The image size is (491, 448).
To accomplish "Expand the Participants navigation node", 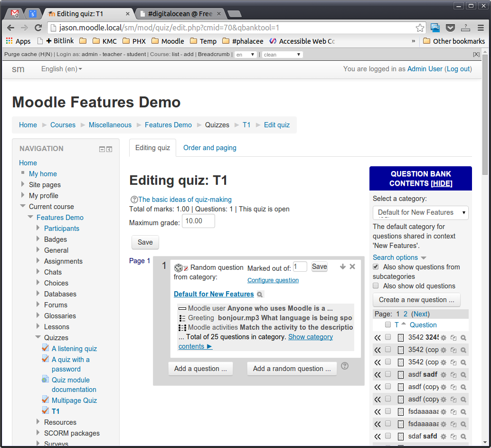I will 38,228.
